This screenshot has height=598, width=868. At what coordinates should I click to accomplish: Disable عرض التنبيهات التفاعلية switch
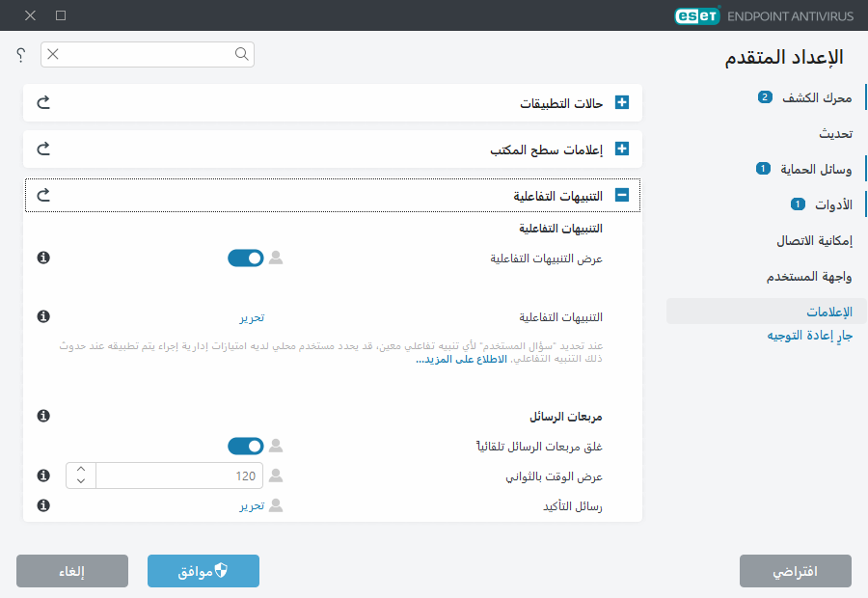tap(245, 258)
